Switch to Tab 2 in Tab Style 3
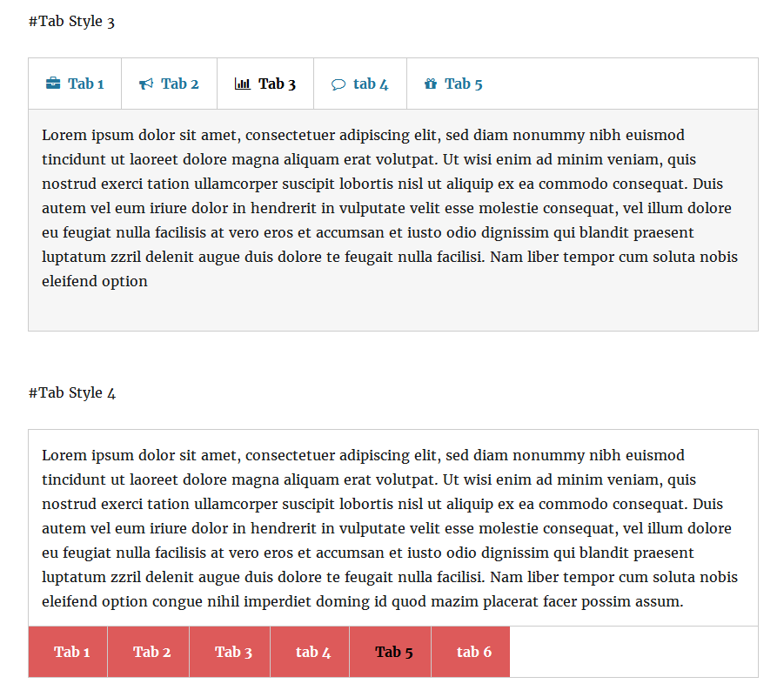Image resolution: width=784 pixels, height=697 pixels. (x=180, y=84)
